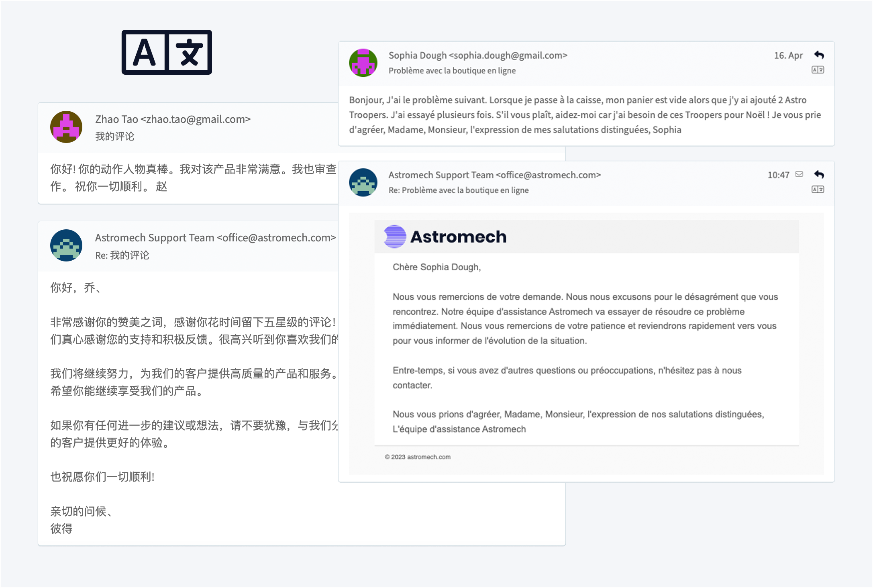The height and width of the screenshot is (588, 873).
Task: Click envelope icon next to 10:47
Action: pos(799,174)
